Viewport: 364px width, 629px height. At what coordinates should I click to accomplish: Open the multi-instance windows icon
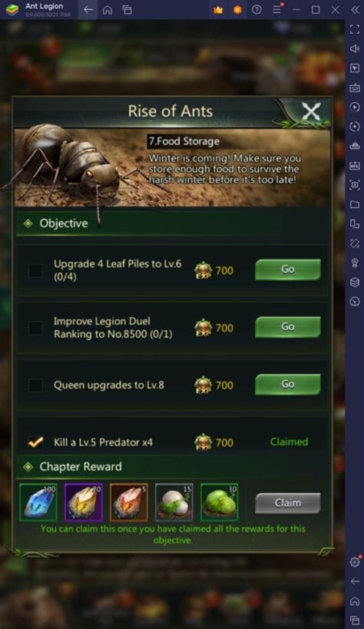pyautogui.click(x=127, y=10)
